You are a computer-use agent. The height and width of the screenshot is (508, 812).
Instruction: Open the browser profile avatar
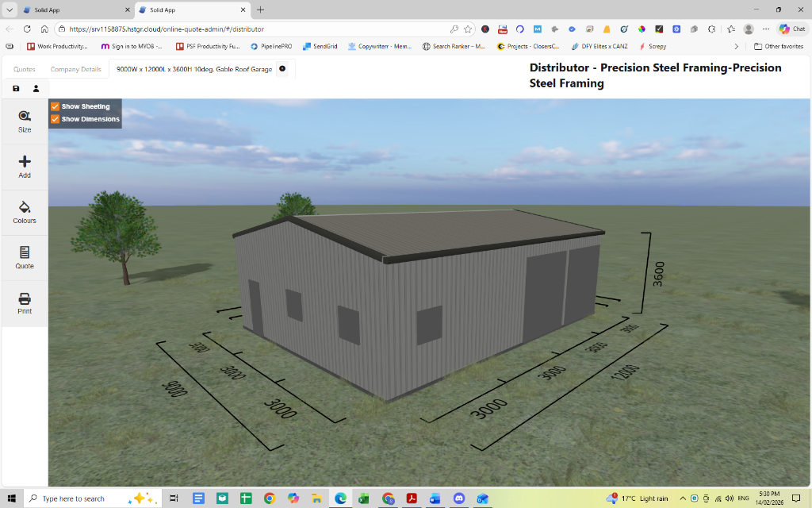(749, 29)
